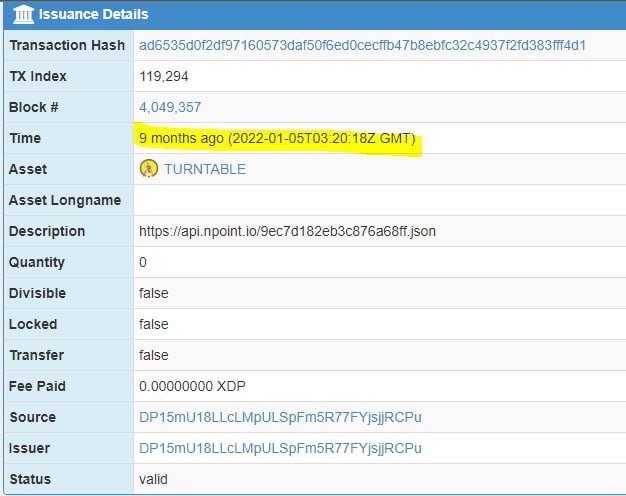The width and height of the screenshot is (626, 496).
Task: Open the TURNTABLE asset link
Action: (x=205, y=169)
